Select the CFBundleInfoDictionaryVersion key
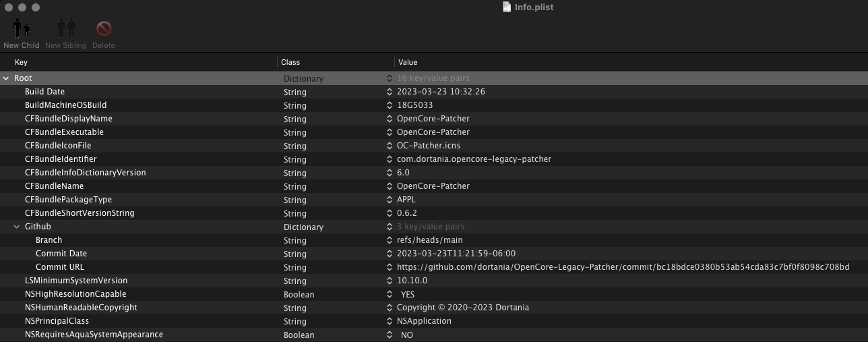Viewport: 868px width, 342px height. click(x=86, y=173)
